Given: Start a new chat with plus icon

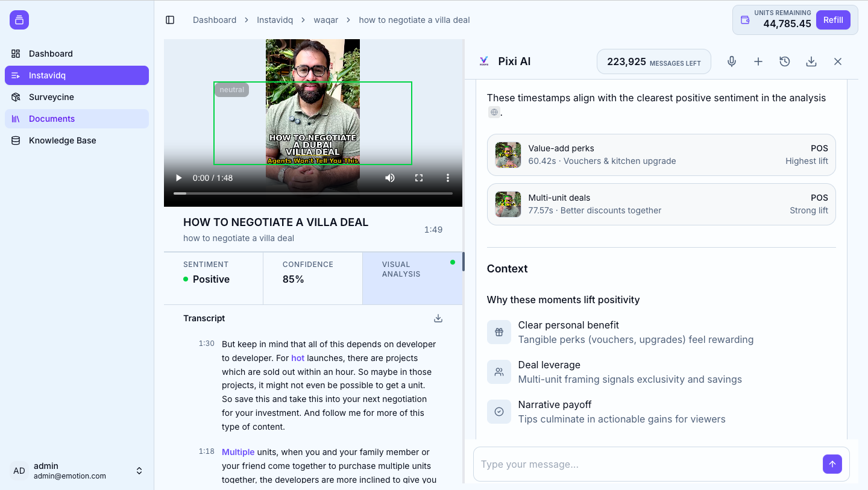Looking at the screenshot, I should coord(758,61).
